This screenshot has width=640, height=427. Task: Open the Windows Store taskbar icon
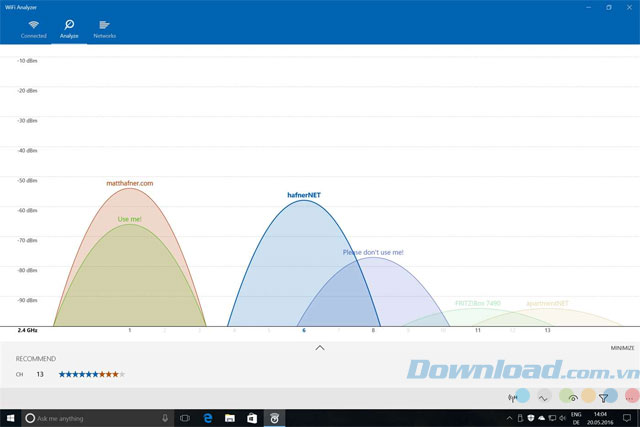pos(252,418)
